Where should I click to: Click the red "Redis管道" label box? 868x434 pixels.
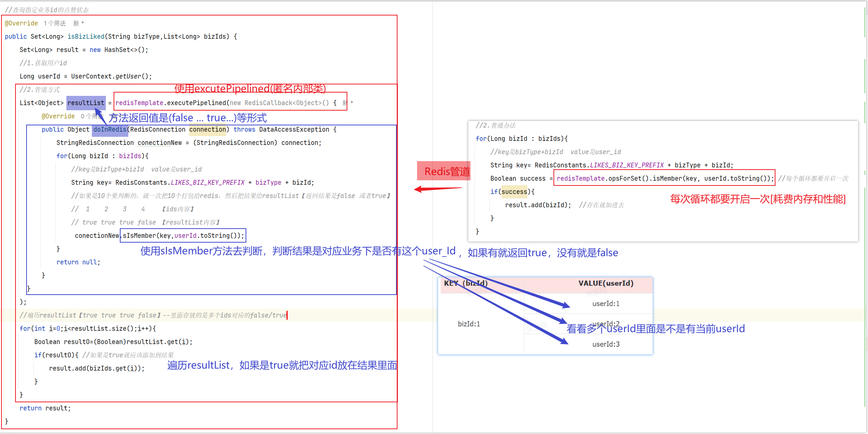pyautogui.click(x=444, y=171)
